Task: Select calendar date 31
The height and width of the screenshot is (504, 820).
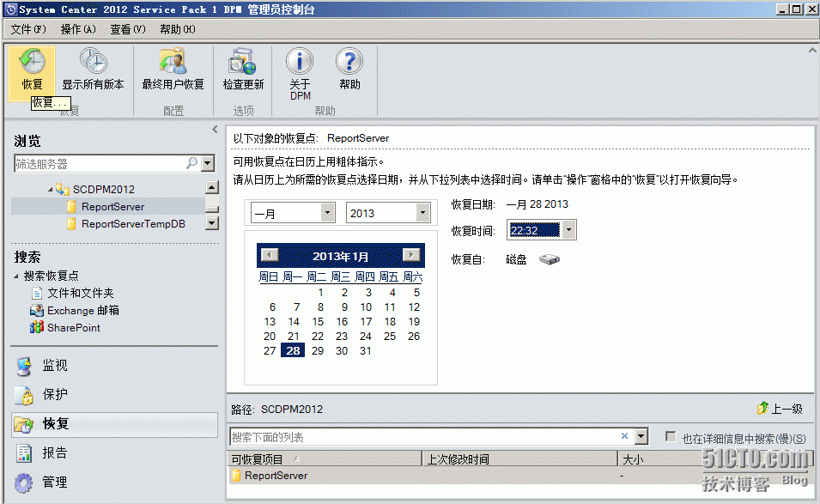Action: (x=366, y=351)
